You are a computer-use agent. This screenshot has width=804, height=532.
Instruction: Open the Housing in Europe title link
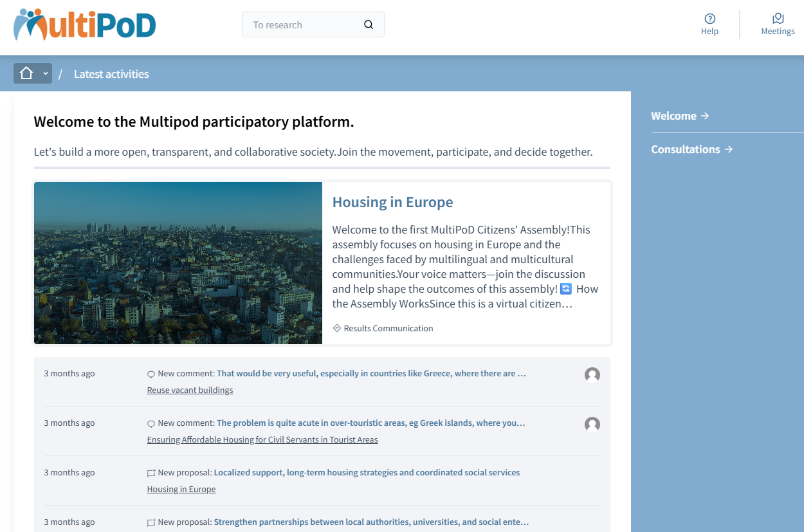(x=392, y=202)
